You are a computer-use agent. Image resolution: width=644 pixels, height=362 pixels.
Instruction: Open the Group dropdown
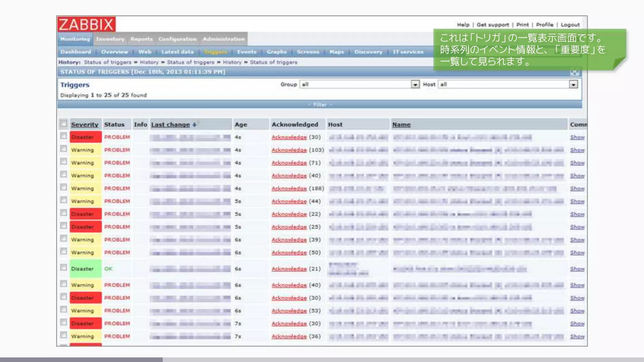[415, 85]
